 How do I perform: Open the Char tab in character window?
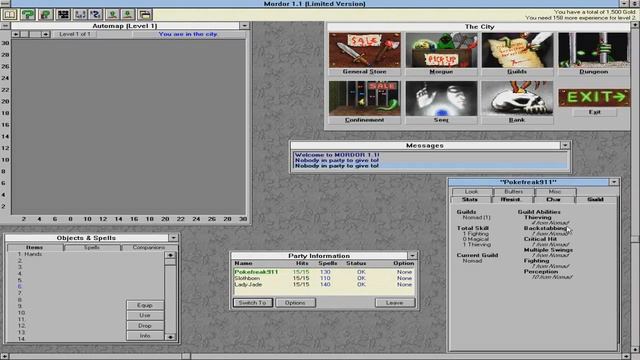tap(553, 199)
